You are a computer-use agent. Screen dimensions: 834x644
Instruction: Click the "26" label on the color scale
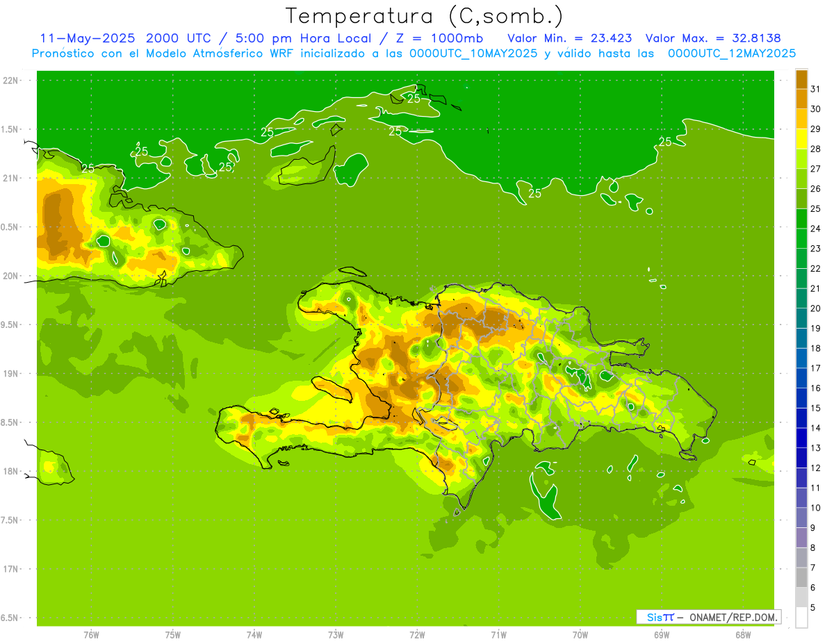pyautogui.click(x=816, y=188)
